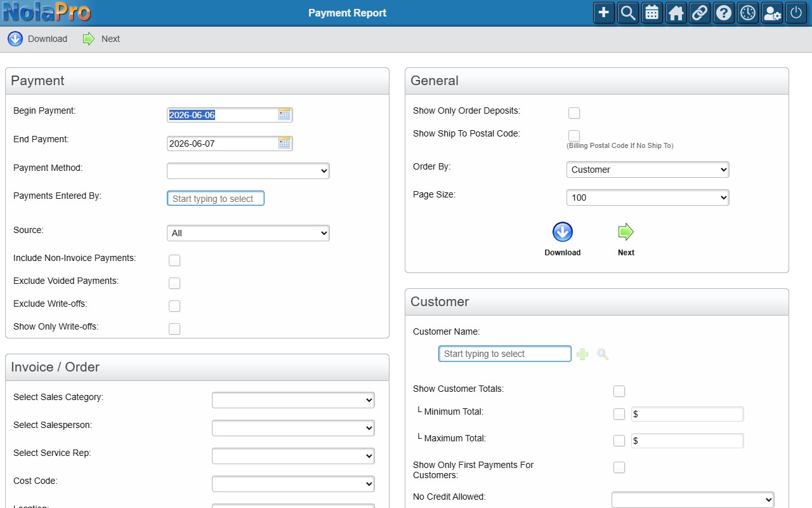Toggle Show Only First Payments checkbox
Image resolution: width=812 pixels, height=508 pixels.
click(x=619, y=467)
